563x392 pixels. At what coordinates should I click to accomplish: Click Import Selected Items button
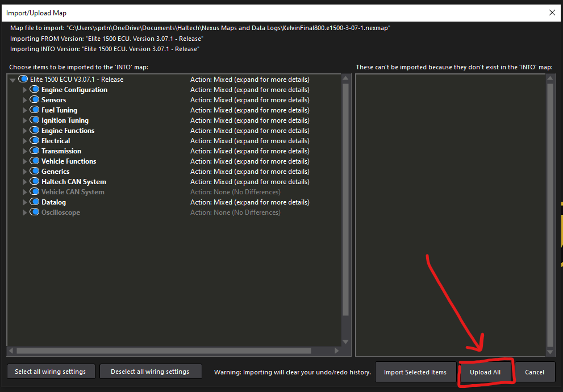pyautogui.click(x=415, y=372)
